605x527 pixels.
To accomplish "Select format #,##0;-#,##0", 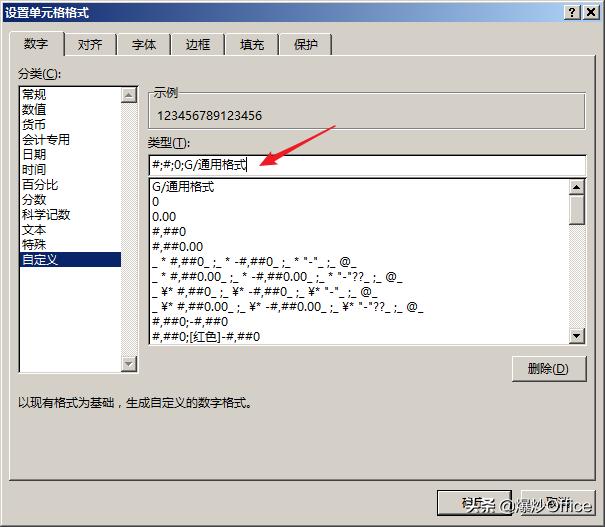I will pyautogui.click(x=360, y=322).
